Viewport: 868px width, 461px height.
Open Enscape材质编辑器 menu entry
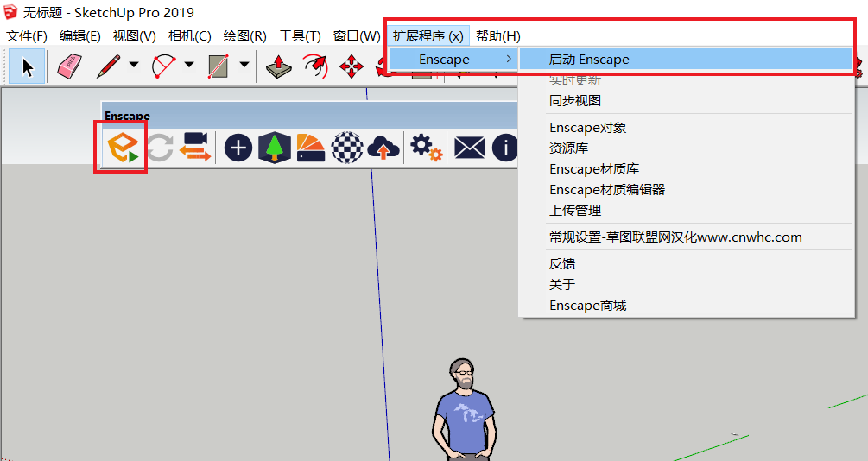click(686, 190)
